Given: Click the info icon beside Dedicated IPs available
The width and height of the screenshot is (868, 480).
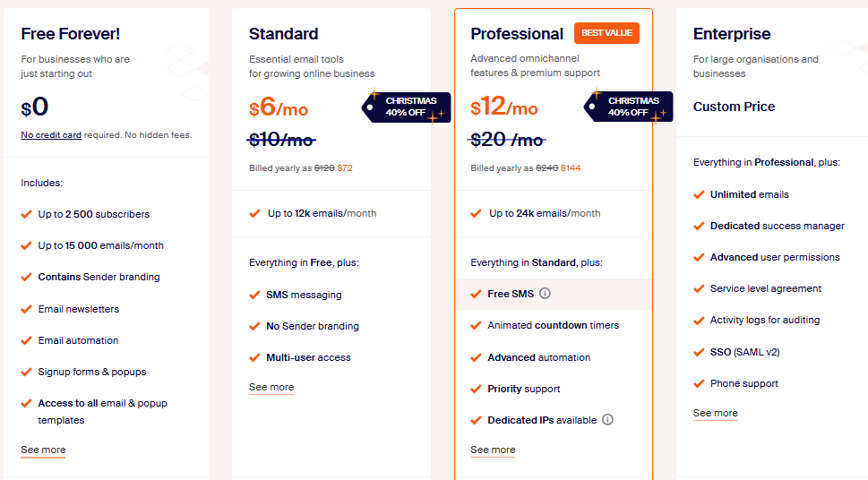Looking at the screenshot, I should pos(607,420).
